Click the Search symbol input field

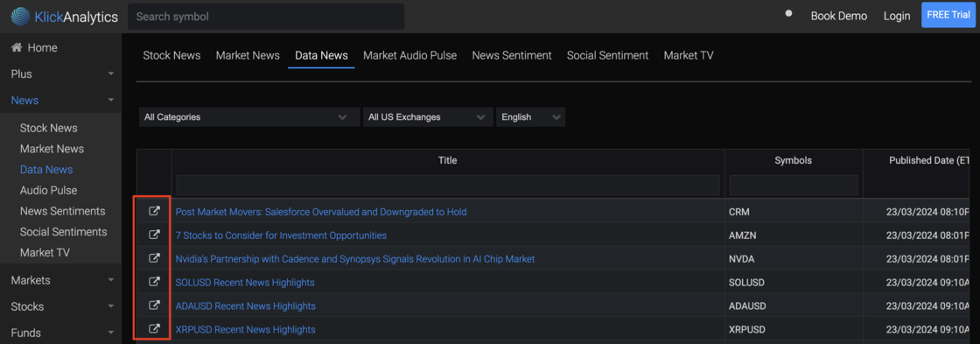(266, 17)
